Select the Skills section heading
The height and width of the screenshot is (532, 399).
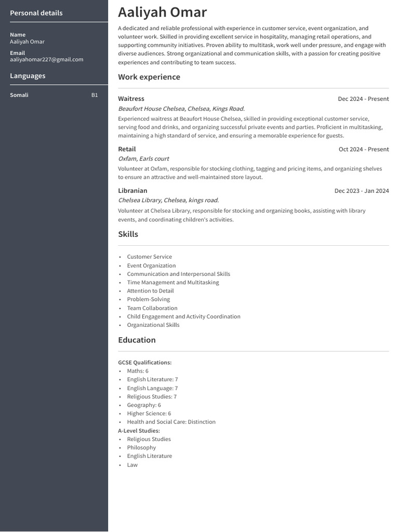point(128,234)
